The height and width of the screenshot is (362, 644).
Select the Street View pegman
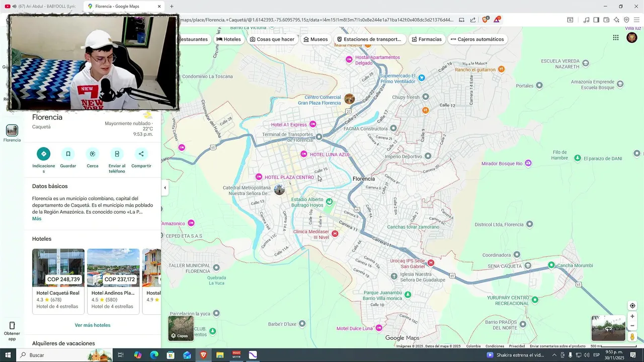[632, 336]
